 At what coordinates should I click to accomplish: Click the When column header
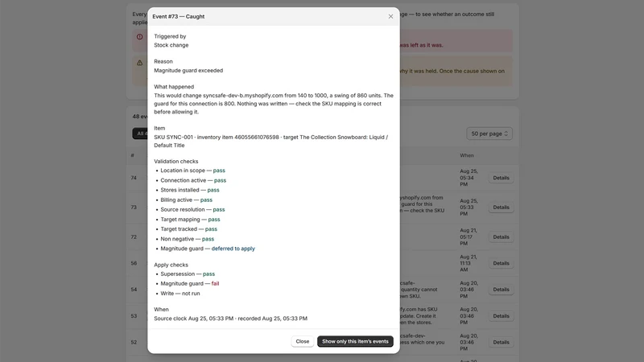point(467,155)
